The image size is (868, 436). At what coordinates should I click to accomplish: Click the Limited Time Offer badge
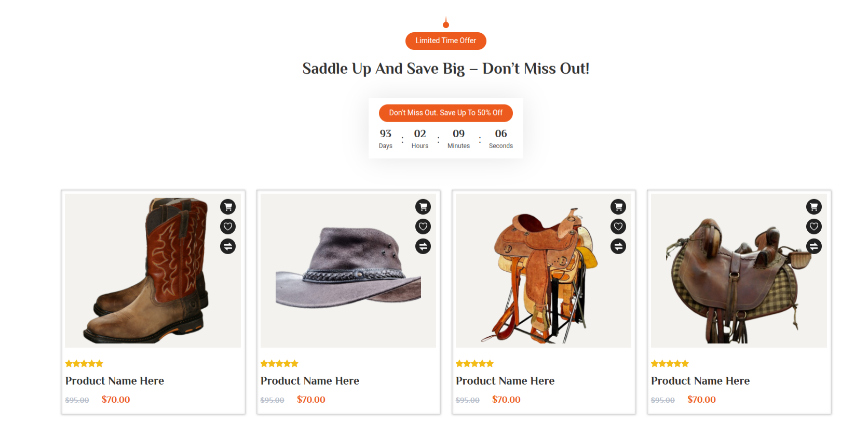(x=445, y=41)
